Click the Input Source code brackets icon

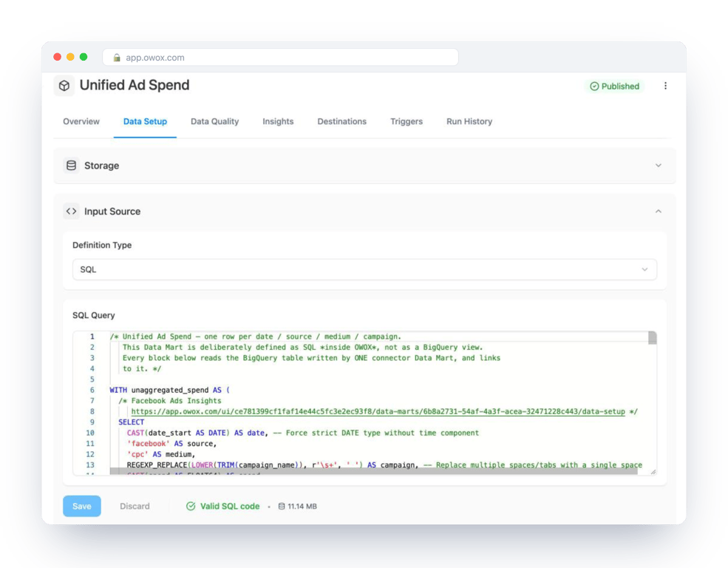pos(71,212)
